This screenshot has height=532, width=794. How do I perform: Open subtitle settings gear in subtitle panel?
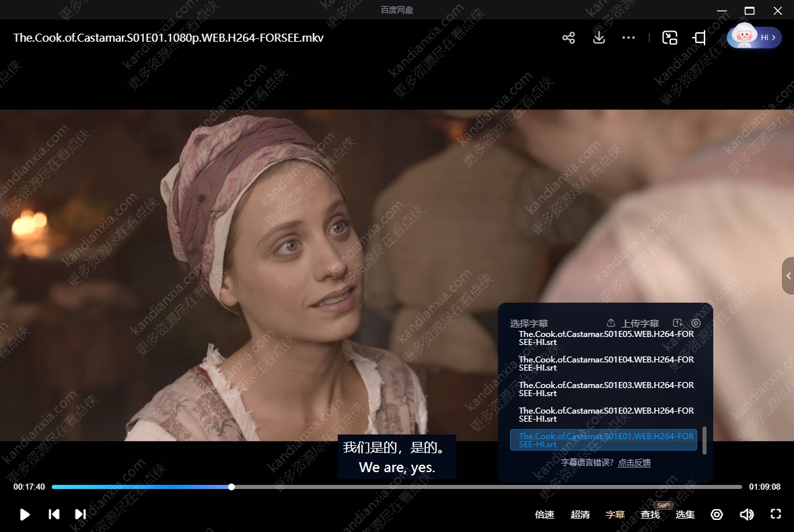tap(696, 324)
